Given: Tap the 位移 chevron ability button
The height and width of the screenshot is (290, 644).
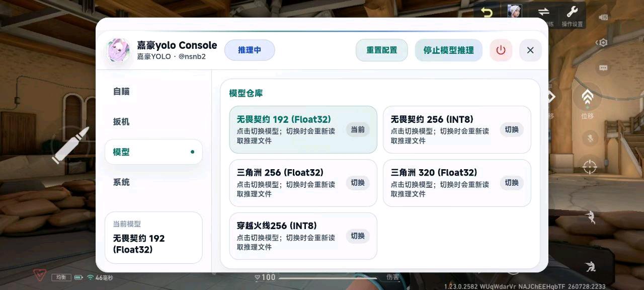Looking at the screenshot, I should [x=587, y=97].
